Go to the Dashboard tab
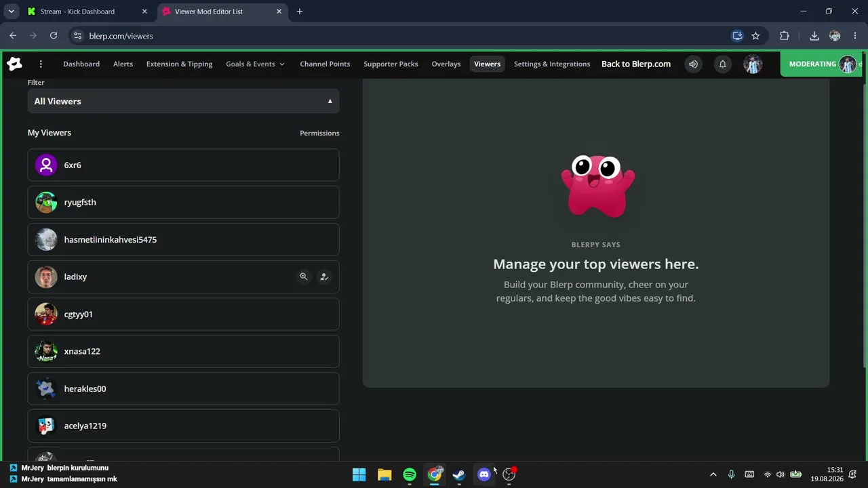Screen dimensions: 868x488 [x=81, y=64]
